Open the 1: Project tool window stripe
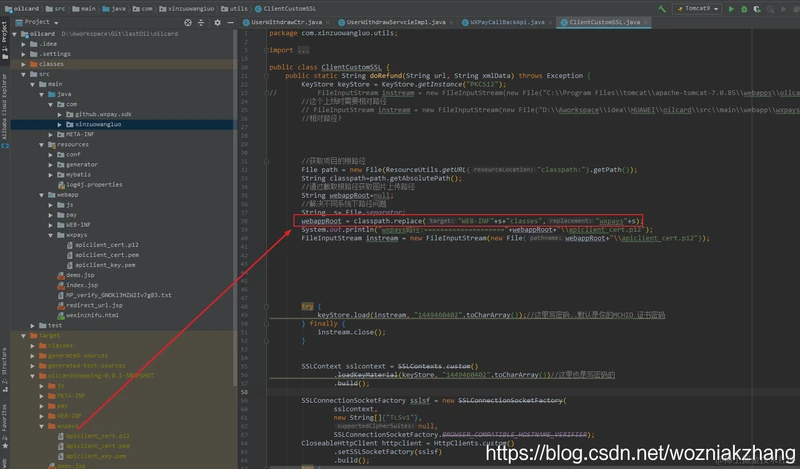 click(5, 41)
